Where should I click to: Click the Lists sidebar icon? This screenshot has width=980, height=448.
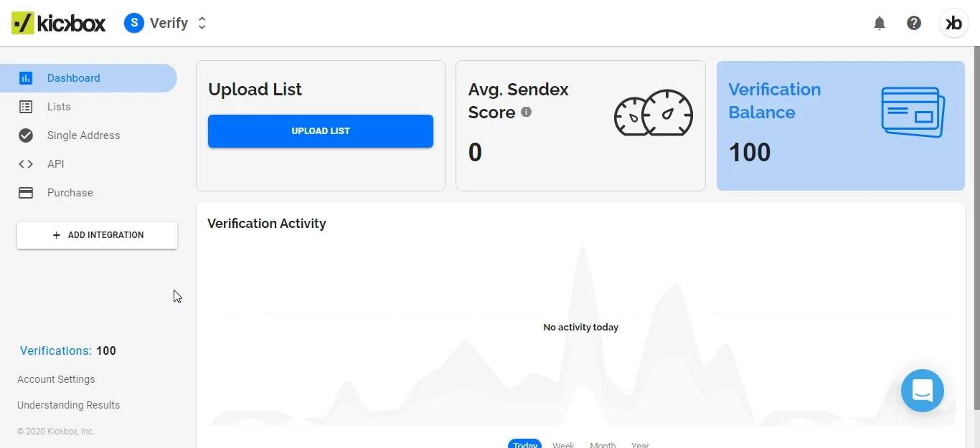coord(26,107)
